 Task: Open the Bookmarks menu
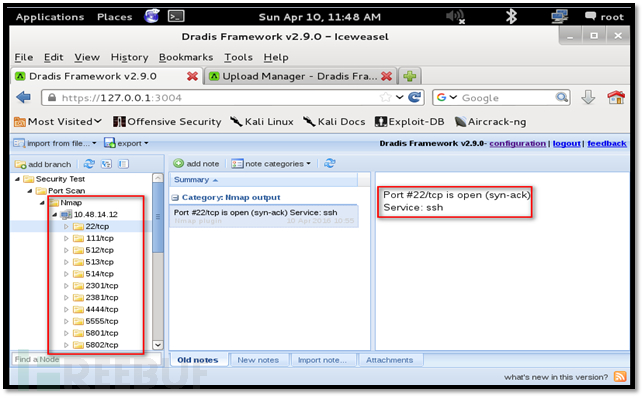186,57
